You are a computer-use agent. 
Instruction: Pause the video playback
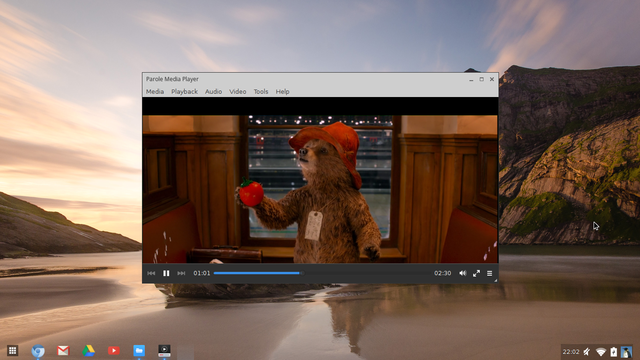click(x=166, y=273)
